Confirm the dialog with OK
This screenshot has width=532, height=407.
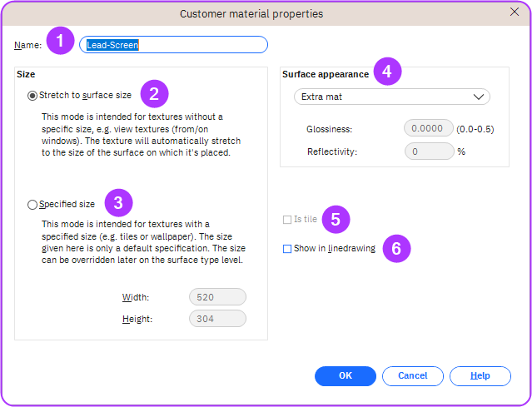pyautogui.click(x=346, y=376)
